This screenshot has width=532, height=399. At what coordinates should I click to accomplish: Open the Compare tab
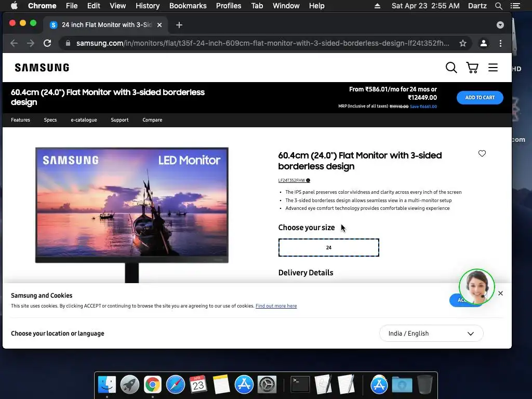152,120
